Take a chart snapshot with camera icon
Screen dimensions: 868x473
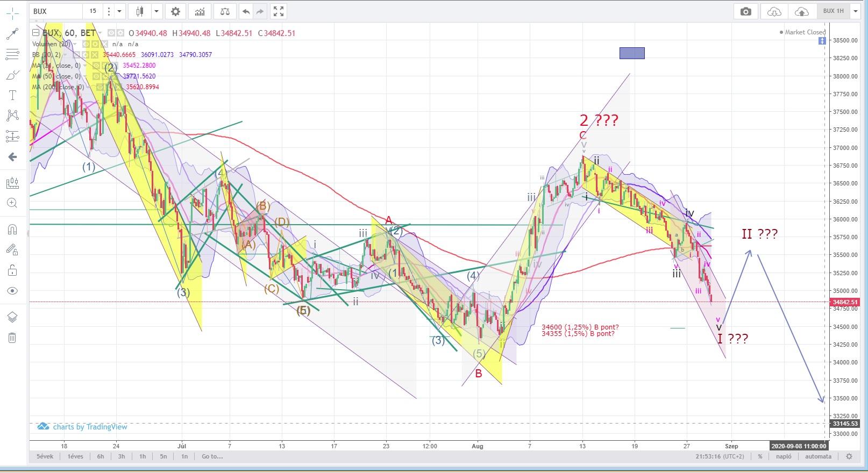point(745,11)
